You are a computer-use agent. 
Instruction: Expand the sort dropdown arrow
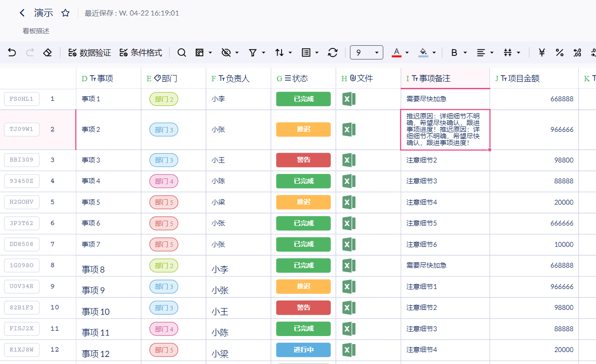(290, 52)
